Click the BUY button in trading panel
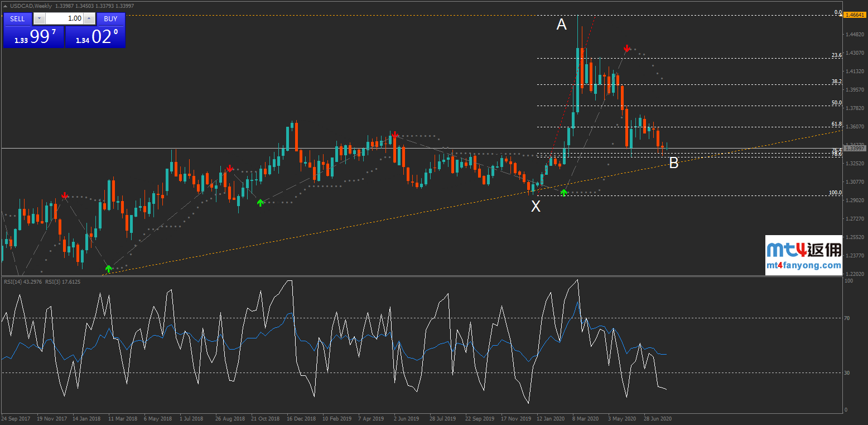The height and width of the screenshot is (425, 868). click(x=110, y=18)
